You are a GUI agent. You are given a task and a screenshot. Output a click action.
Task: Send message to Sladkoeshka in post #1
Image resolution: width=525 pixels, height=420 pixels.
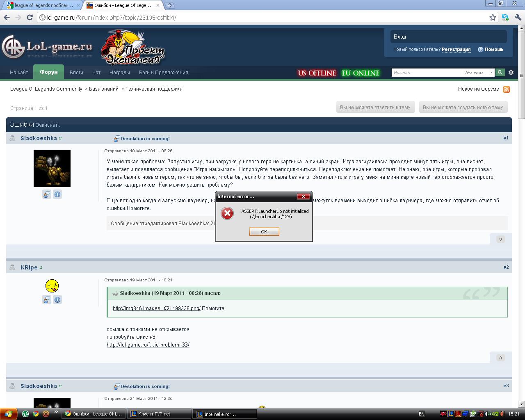tap(47, 194)
